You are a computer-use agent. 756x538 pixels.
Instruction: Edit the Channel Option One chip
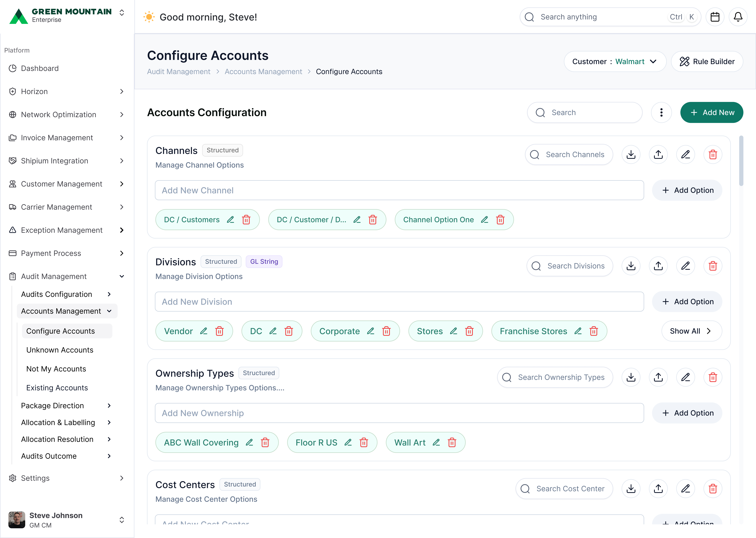tap(485, 220)
